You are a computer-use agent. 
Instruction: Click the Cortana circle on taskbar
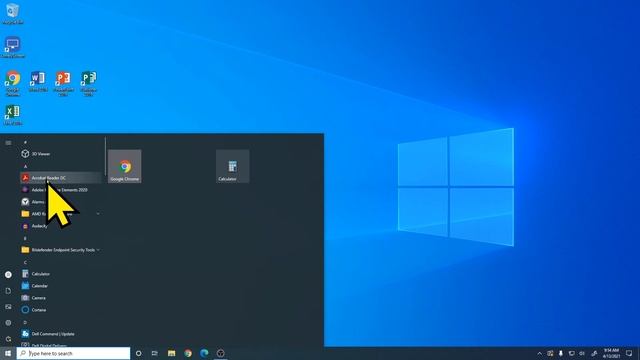click(138, 353)
